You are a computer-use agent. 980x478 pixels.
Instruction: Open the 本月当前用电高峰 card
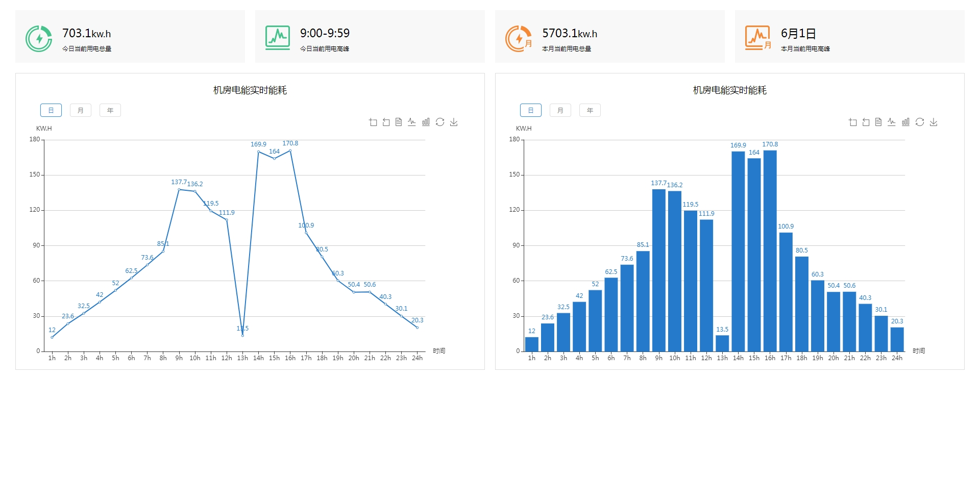849,37
